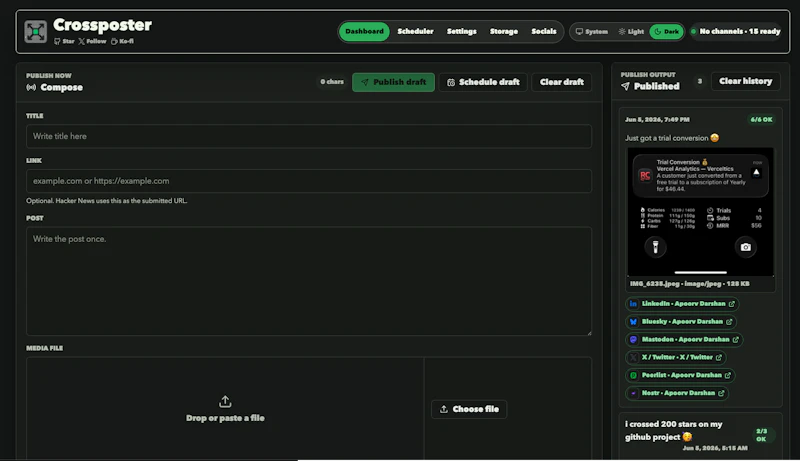Click the 'Drop or paste a file' upload icon

(x=225, y=402)
